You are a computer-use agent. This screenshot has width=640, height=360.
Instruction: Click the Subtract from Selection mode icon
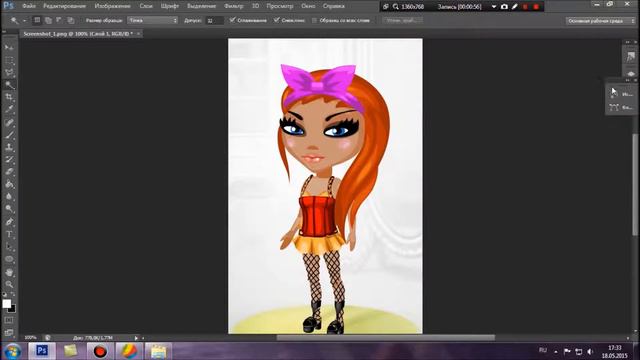point(59,20)
